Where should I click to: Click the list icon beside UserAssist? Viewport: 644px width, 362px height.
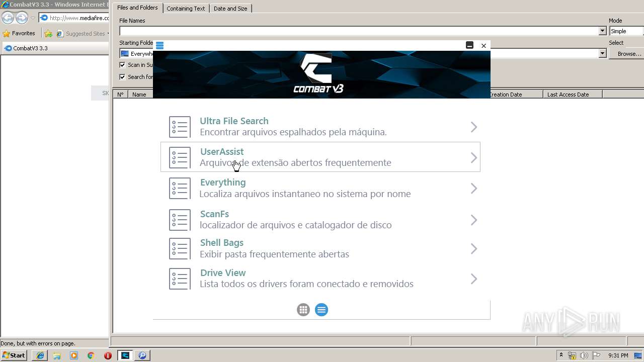180,157
